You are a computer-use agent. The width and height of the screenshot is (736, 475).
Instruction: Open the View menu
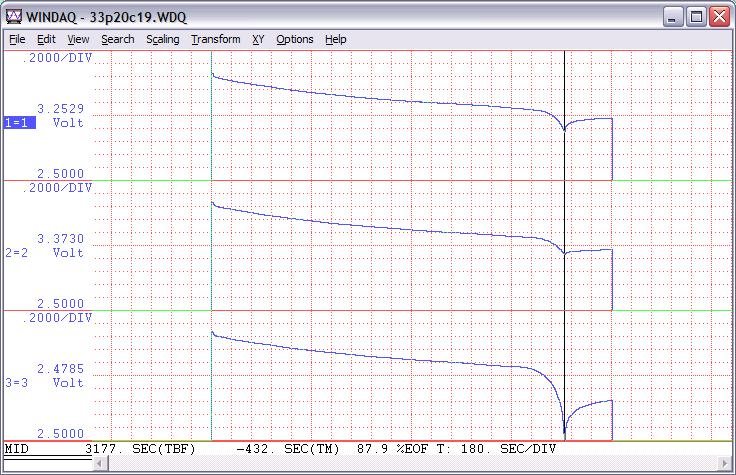(78, 39)
